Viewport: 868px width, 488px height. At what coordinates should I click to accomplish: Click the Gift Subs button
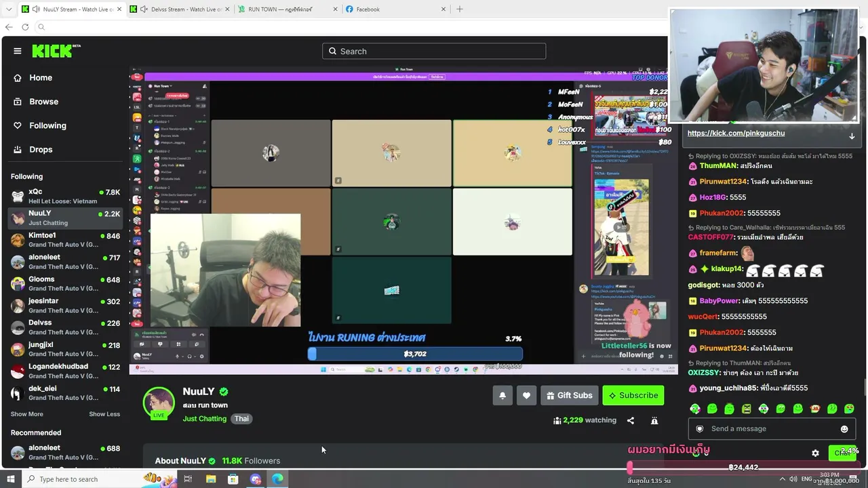coord(569,395)
